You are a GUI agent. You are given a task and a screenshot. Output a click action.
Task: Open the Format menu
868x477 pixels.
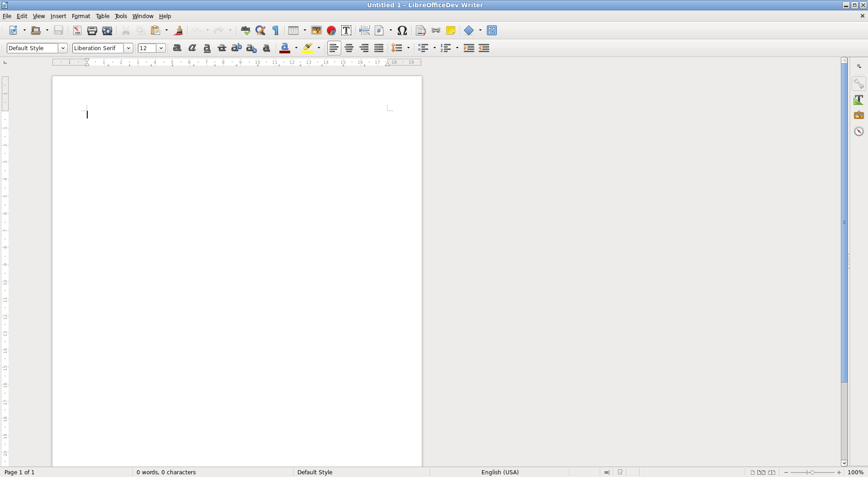[x=81, y=16]
